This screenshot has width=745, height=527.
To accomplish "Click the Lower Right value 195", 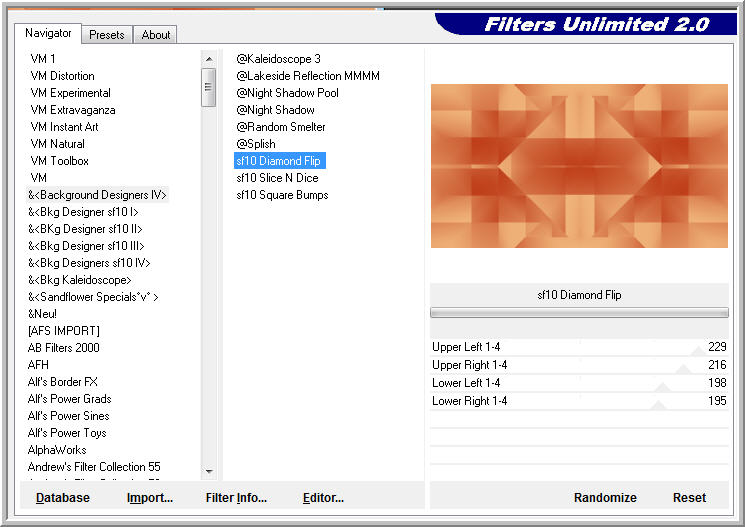I will (x=717, y=401).
